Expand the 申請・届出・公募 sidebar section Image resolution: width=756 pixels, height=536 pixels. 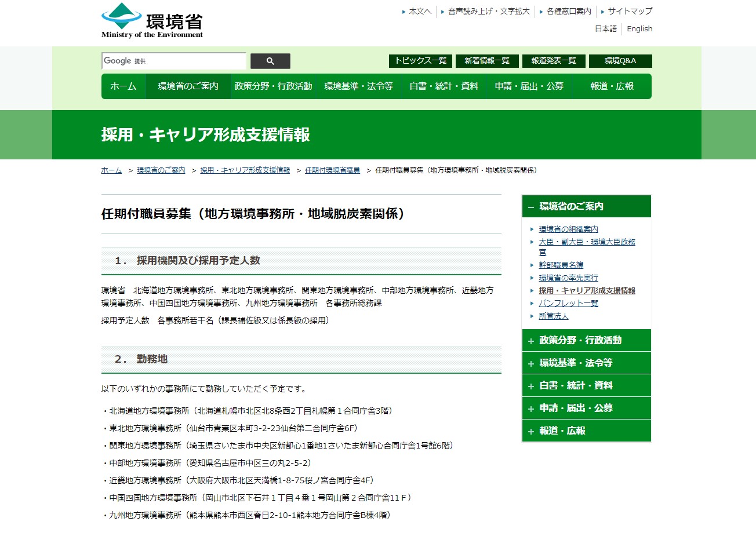click(586, 408)
